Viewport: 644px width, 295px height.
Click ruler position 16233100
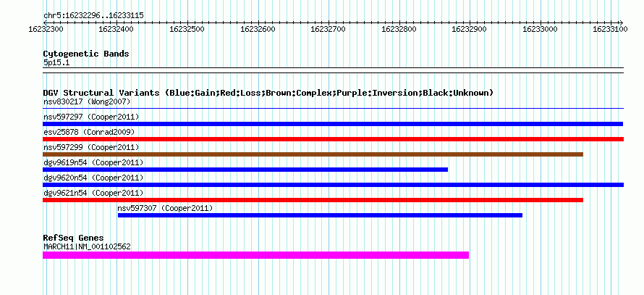point(611,30)
